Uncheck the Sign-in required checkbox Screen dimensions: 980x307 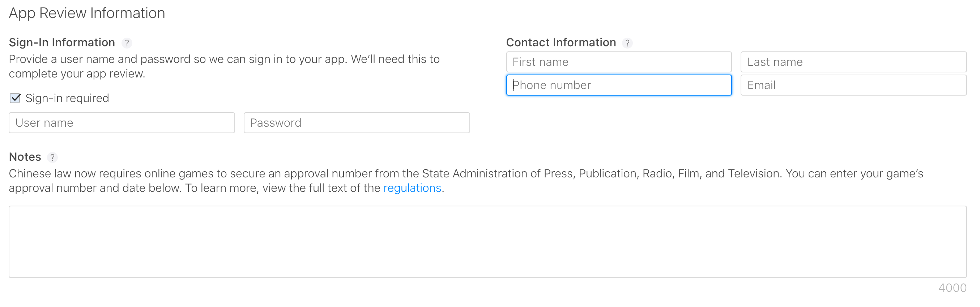[x=15, y=98]
